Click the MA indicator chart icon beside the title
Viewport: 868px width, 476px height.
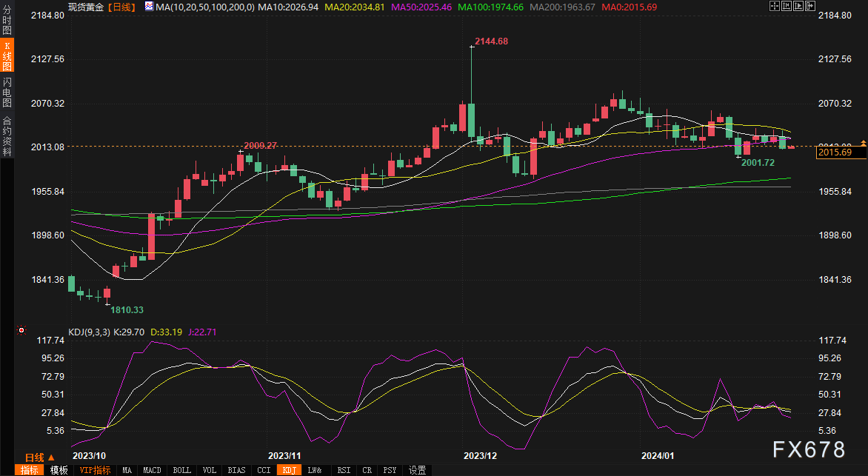[x=149, y=7]
